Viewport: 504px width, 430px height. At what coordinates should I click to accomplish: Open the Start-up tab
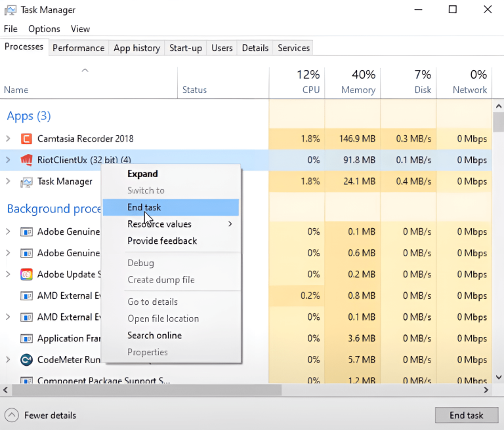186,48
